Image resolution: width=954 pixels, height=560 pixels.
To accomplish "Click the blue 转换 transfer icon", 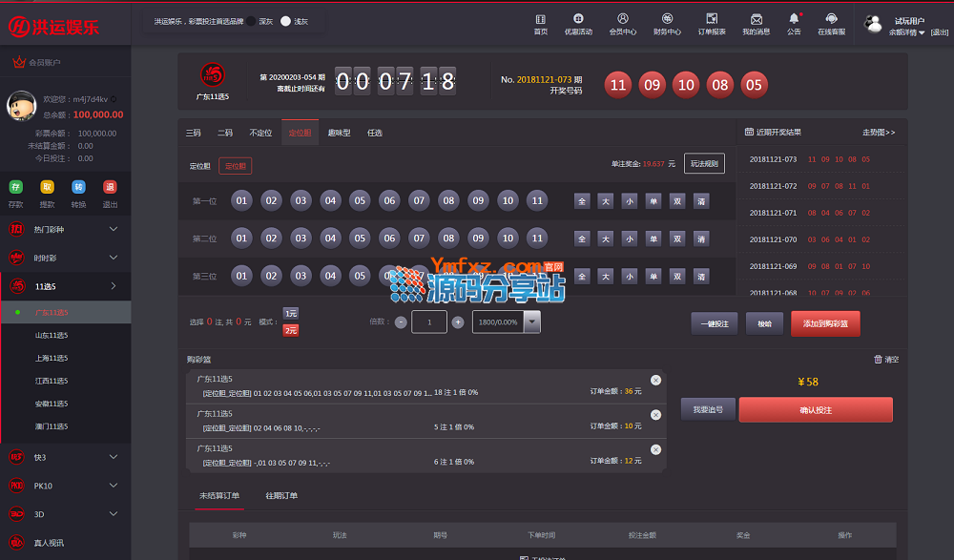I will click(78, 187).
